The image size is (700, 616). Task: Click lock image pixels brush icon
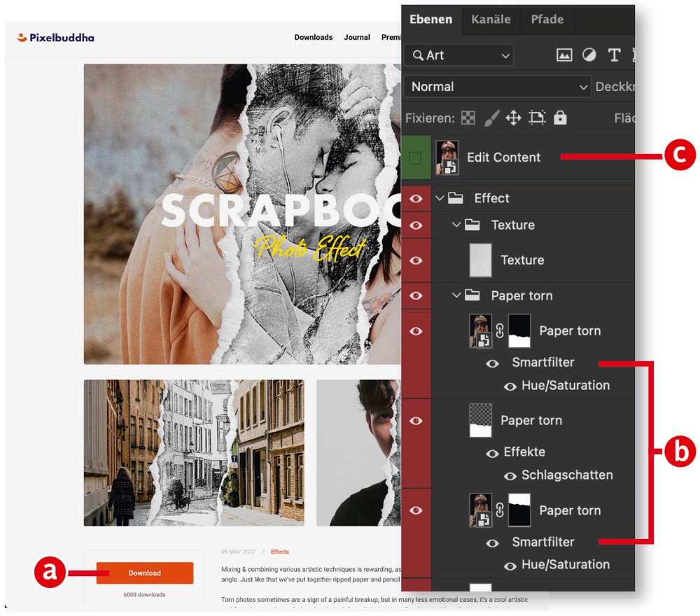point(491,118)
